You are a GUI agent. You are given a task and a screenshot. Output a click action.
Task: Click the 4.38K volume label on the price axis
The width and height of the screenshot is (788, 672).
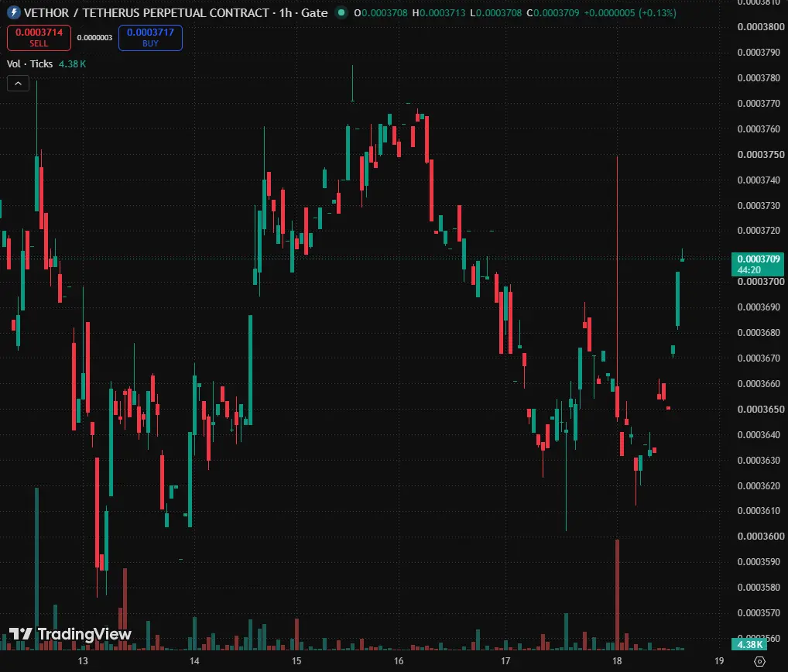(749, 644)
